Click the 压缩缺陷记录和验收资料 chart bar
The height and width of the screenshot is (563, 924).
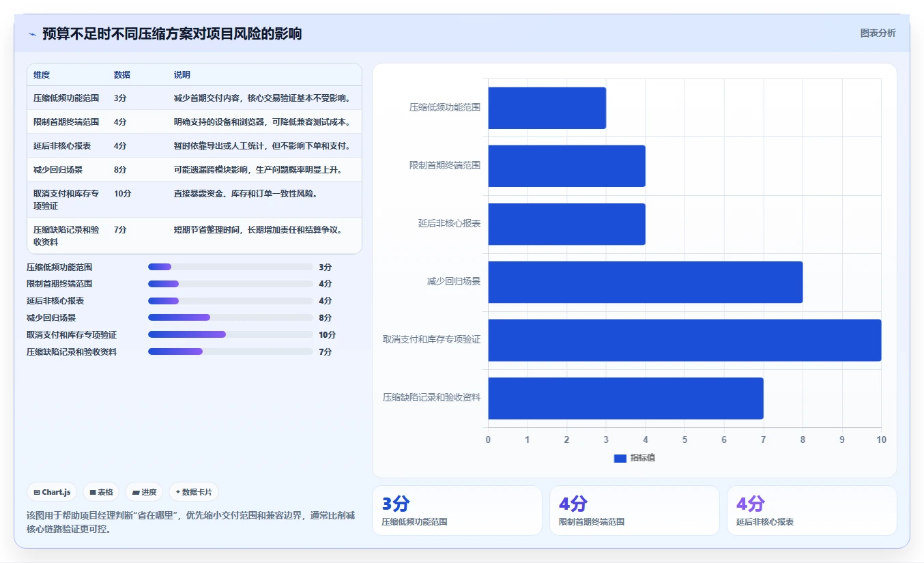(625, 398)
